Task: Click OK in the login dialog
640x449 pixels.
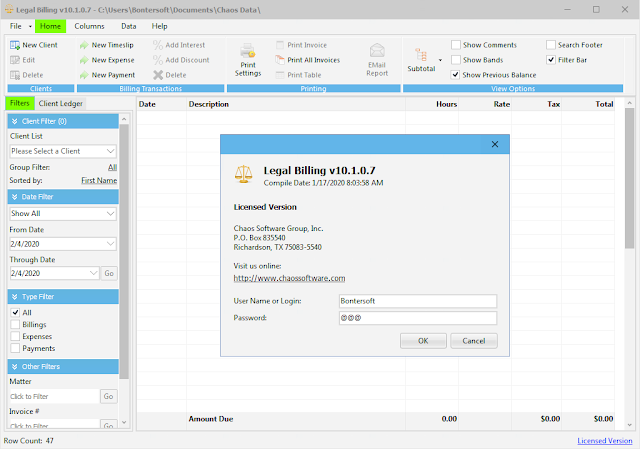Action: pyautogui.click(x=423, y=341)
